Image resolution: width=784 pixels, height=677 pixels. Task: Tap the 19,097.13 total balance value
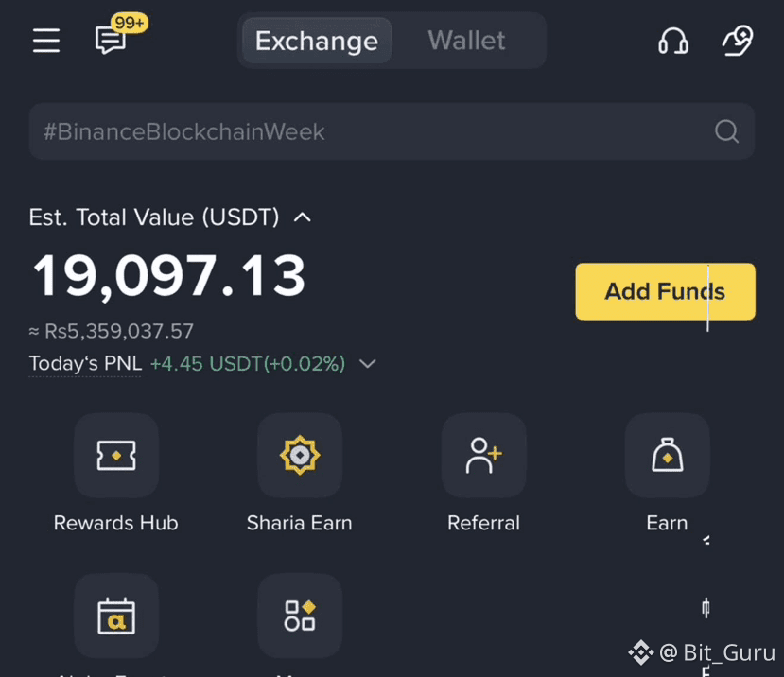point(169,276)
